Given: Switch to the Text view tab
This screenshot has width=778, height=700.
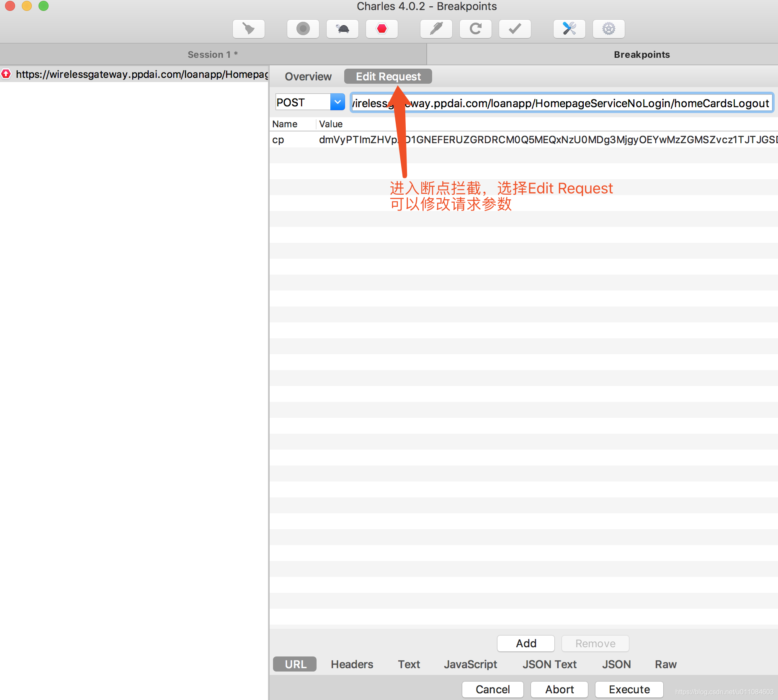Looking at the screenshot, I should 409,664.
